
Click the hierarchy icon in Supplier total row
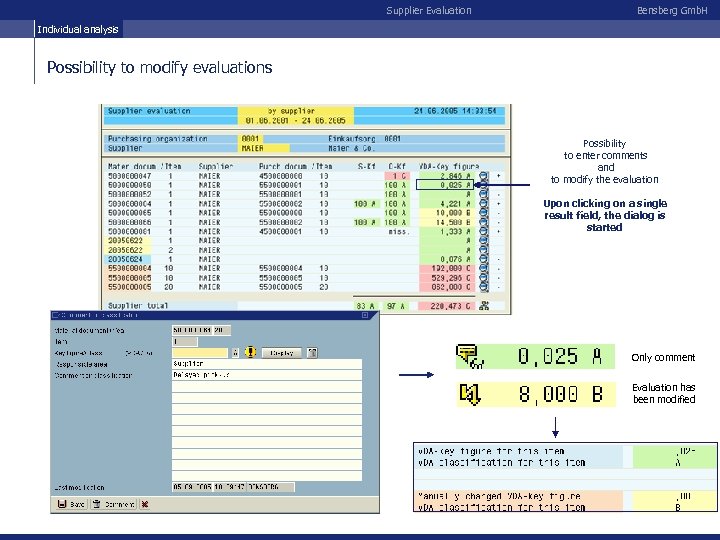[484, 306]
